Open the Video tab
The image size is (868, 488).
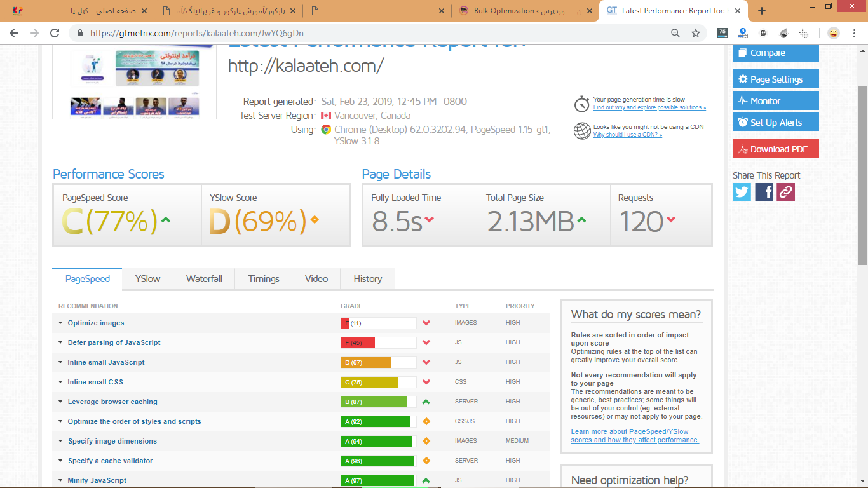coord(316,278)
